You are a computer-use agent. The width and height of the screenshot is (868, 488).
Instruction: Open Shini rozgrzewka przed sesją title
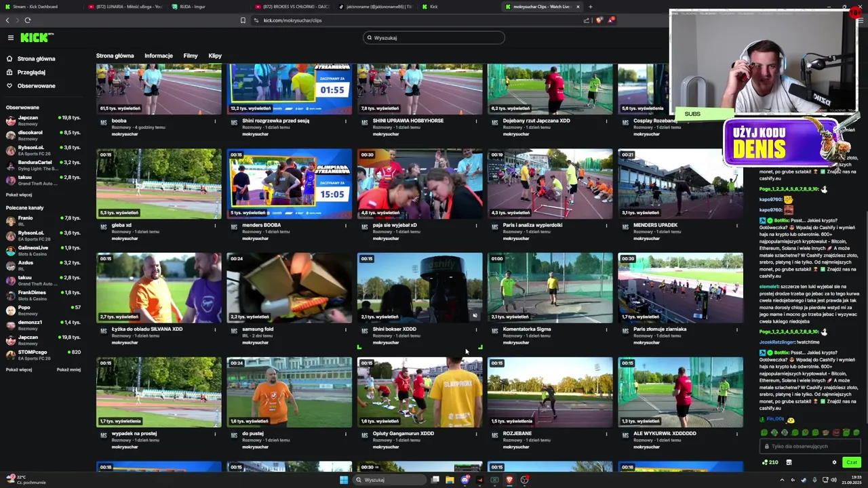click(275, 121)
